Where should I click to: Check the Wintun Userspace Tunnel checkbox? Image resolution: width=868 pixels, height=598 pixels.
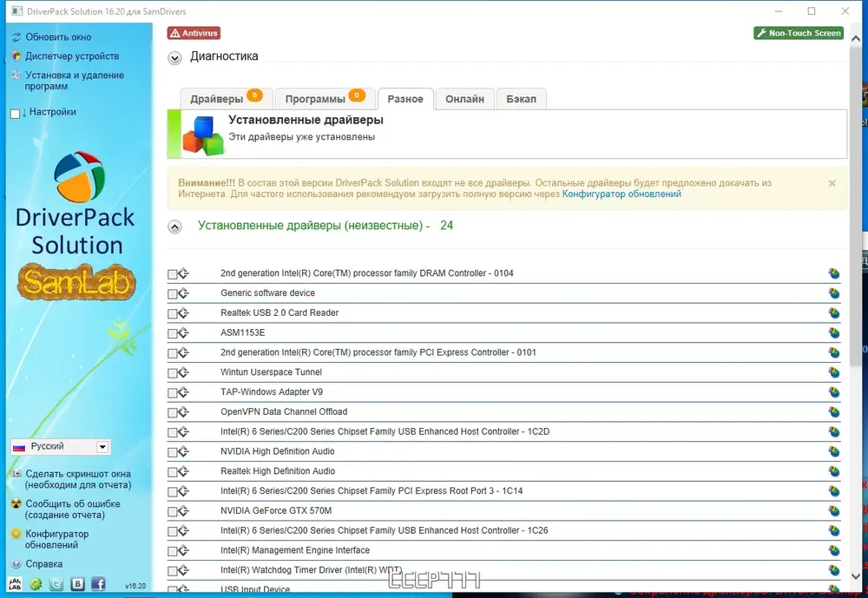(x=172, y=373)
